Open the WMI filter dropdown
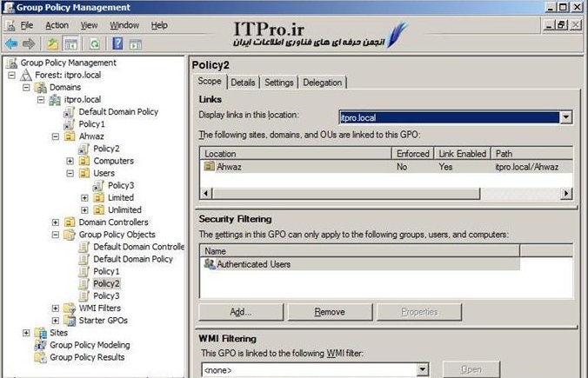588x378 pixels. (422, 369)
